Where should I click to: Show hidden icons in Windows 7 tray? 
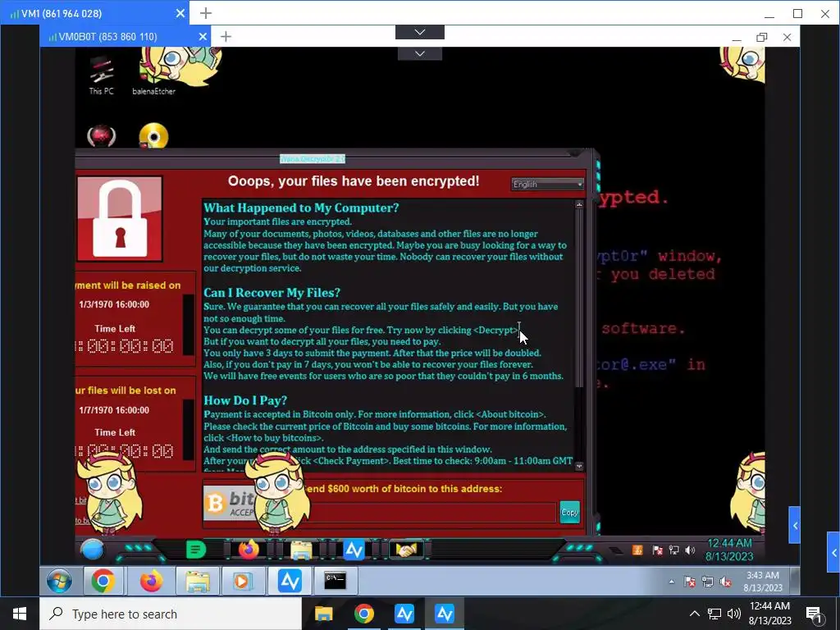(671, 582)
